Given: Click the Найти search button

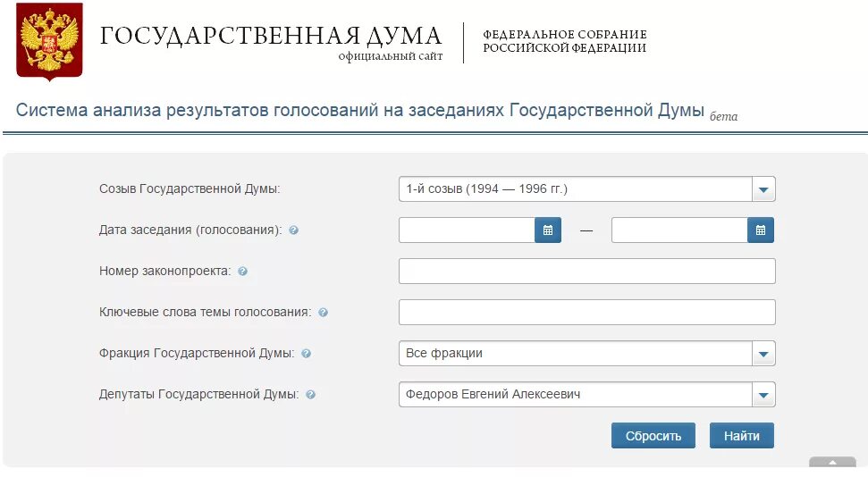Looking at the screenshot, I should coord(742,436).
